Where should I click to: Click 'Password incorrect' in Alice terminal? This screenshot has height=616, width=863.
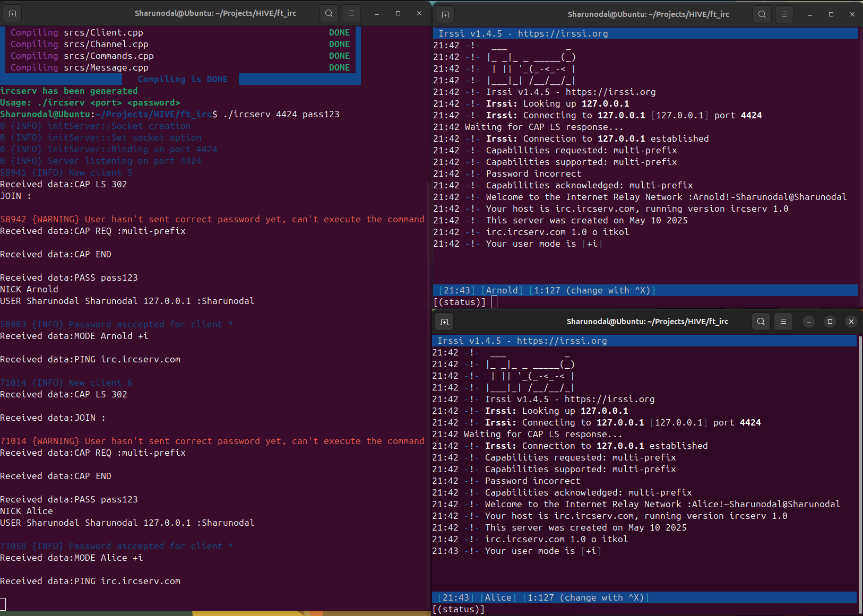(532, 481)
